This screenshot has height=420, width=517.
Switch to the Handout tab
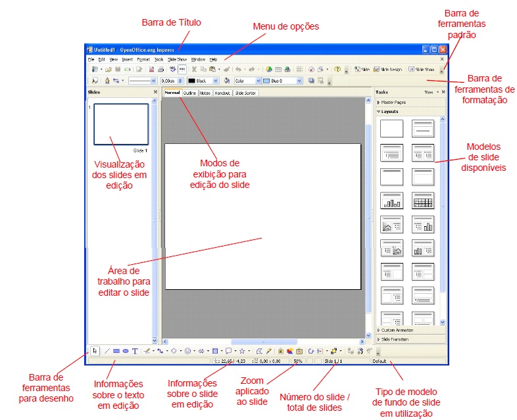click(x=222, y=93)
